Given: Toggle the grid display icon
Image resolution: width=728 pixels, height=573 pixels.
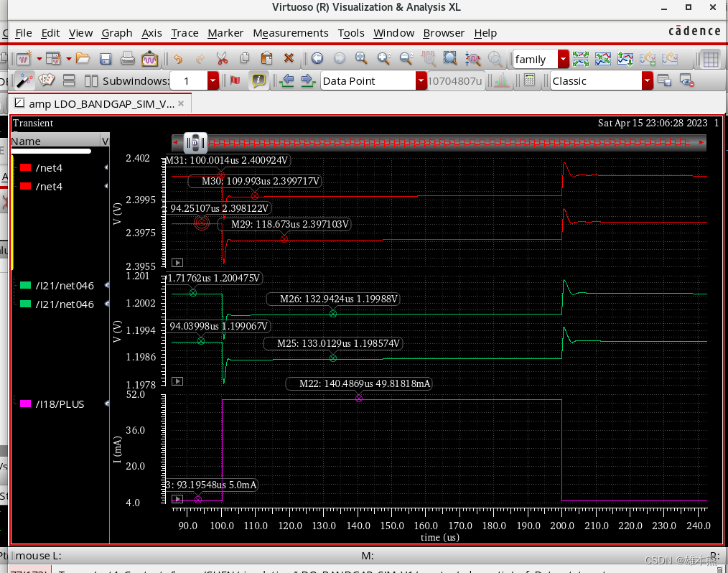Looking at the screenshot, I should (710, 60).
